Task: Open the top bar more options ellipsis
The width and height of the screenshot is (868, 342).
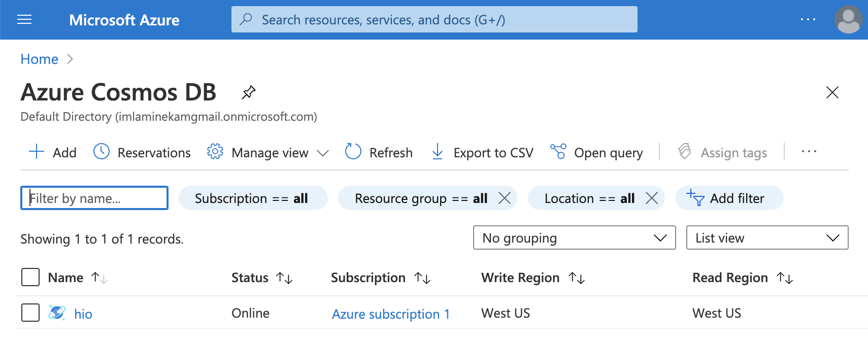Action: pyautogui.click(x=808, y=19)
